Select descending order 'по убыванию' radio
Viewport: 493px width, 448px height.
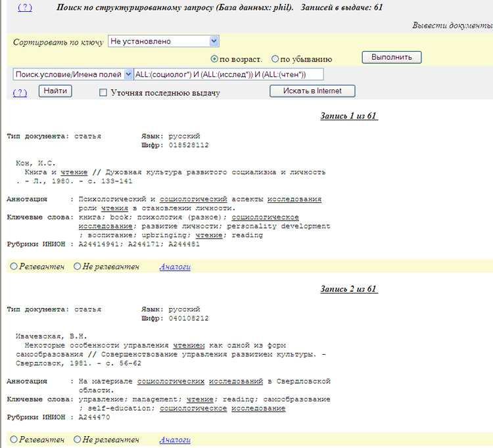(x=275, y=59)
